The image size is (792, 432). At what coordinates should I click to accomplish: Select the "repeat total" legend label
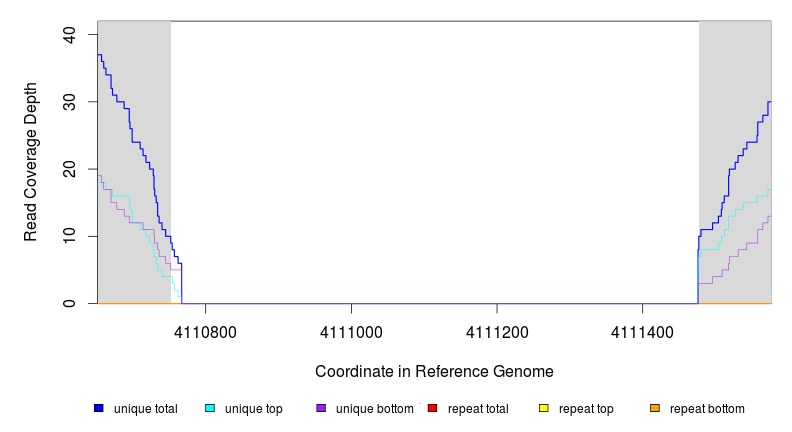[477, 409]
